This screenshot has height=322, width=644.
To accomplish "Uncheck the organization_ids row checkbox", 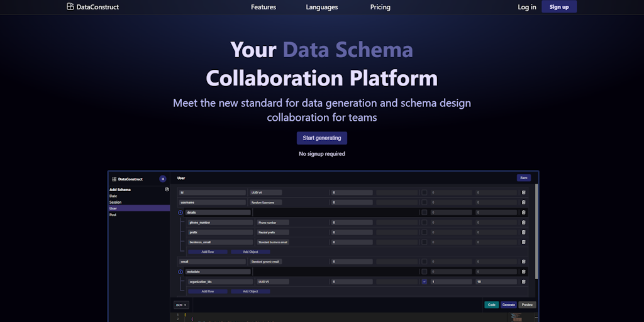I will (424, 282).
